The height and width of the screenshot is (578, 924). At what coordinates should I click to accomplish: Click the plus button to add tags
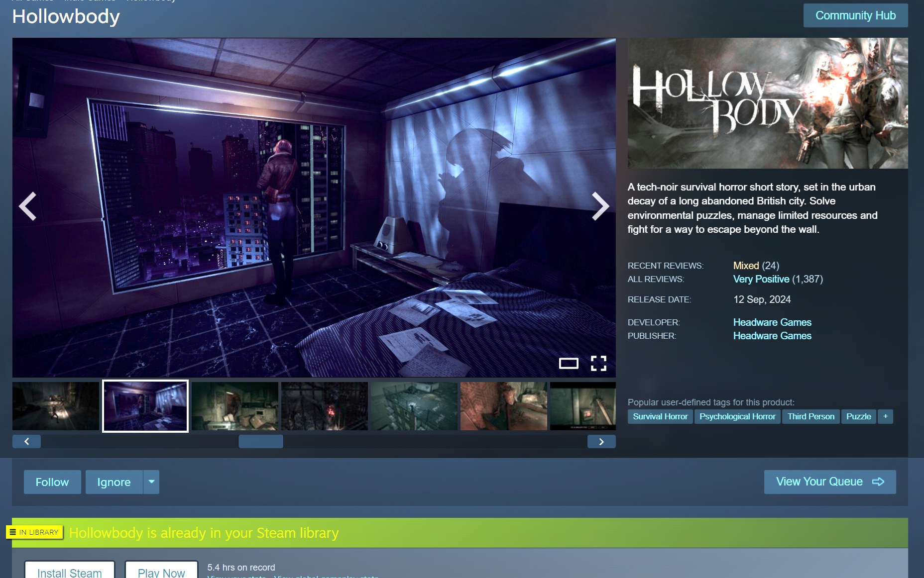(x=886, y=416)
